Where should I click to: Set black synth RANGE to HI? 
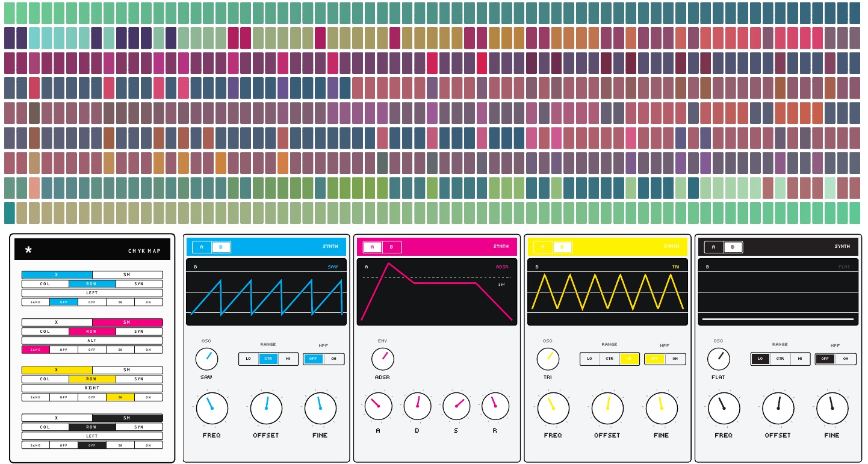click(x=800, y=359)
